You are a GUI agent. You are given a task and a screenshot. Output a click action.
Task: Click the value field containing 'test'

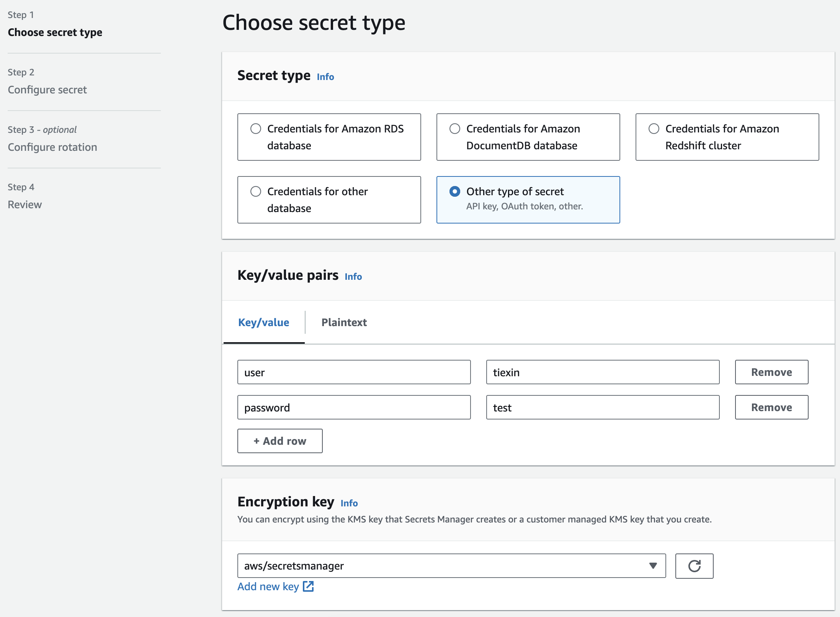point(602,407)
